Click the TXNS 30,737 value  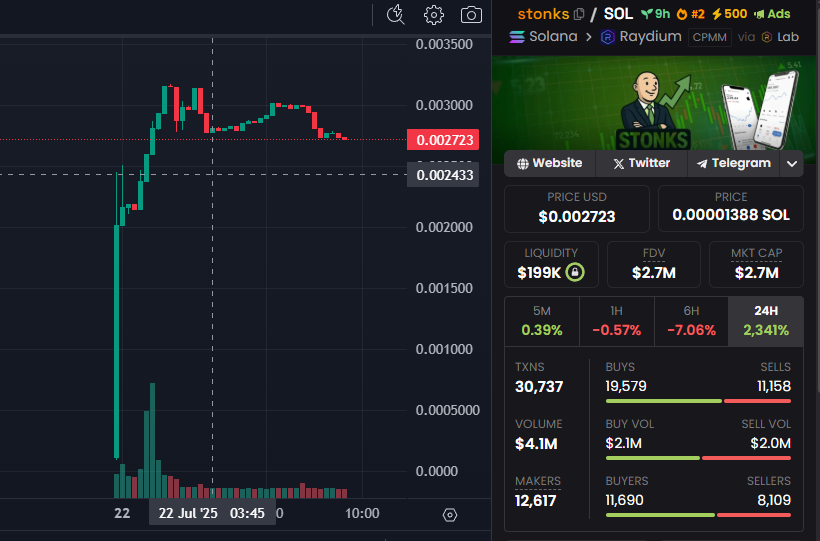(x=539, y=387)
